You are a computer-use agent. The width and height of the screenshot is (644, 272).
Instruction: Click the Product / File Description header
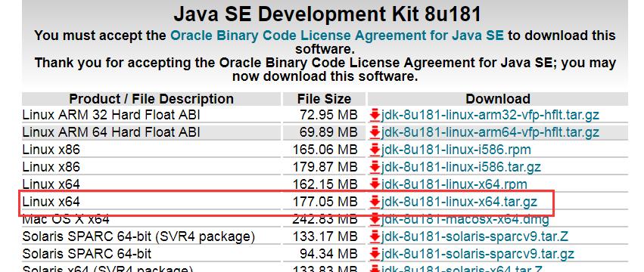point(151,99)
